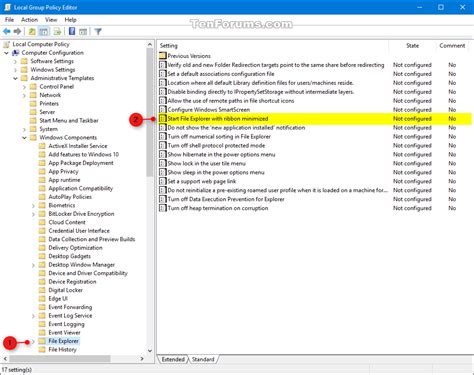Collapse the Administrative Templates node
The width and height of the screenshot is (474, 375).
click(15, 78)
